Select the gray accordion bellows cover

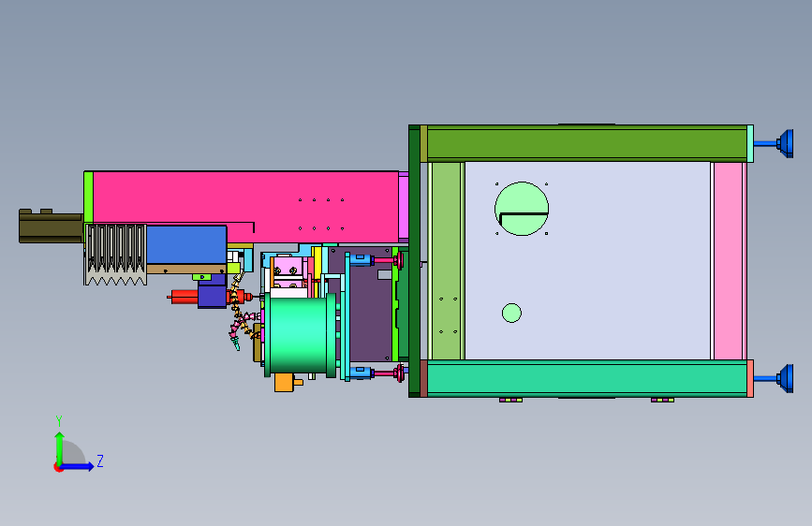(115, 255)
